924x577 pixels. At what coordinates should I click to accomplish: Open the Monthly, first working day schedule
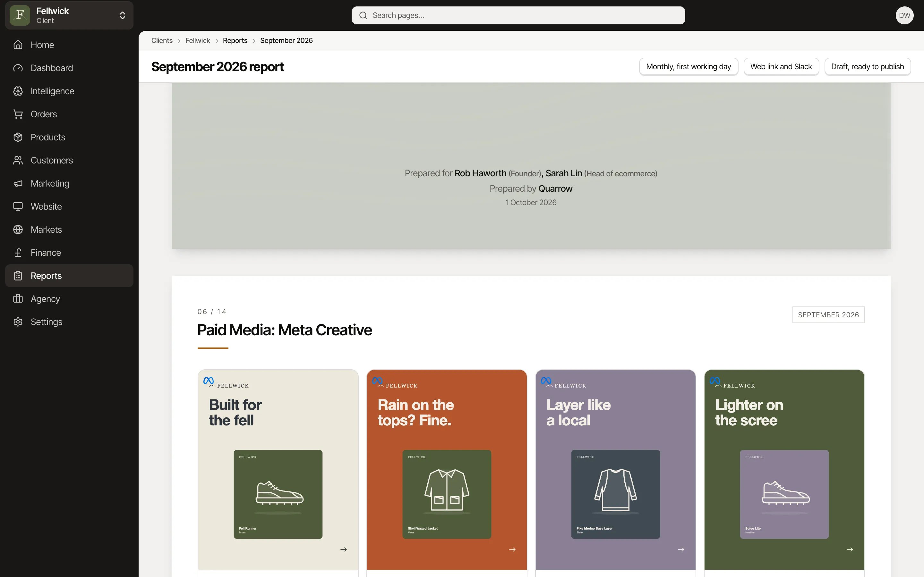[x=689, y=67]
